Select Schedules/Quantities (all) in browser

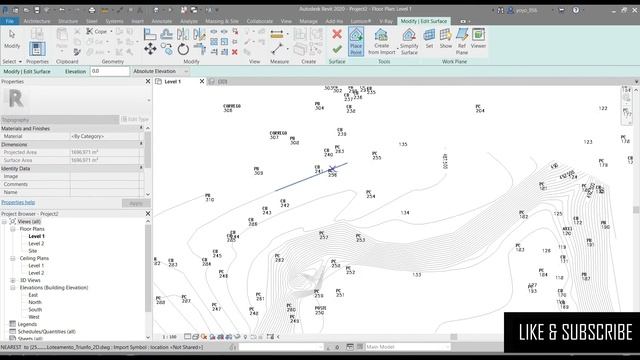[x=47, y=332]
